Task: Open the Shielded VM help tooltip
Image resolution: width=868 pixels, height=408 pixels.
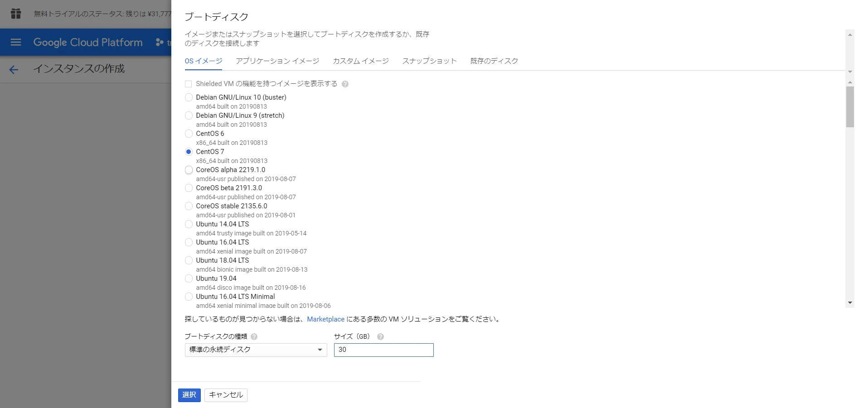Action: 345,84
